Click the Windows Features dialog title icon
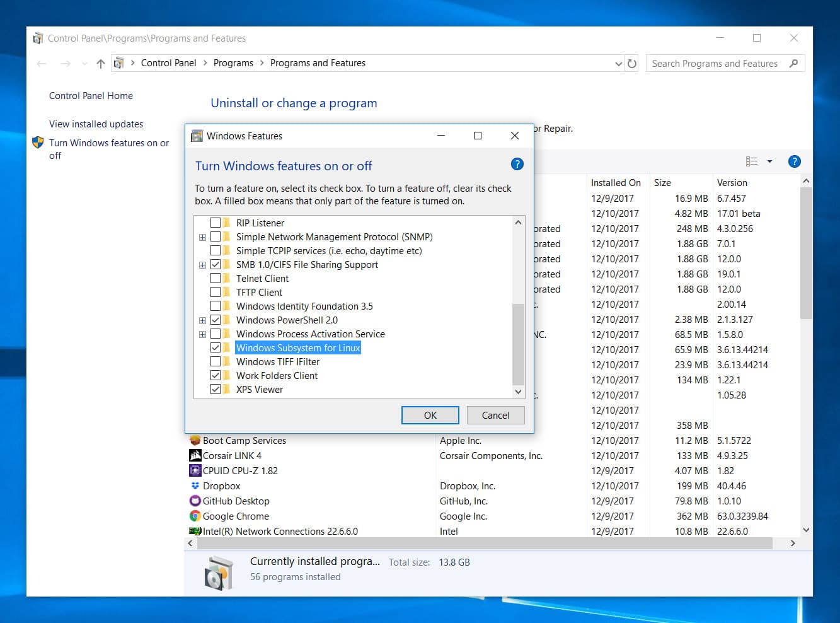This screenshot has height=623, width=840. (x=197, y=136)
